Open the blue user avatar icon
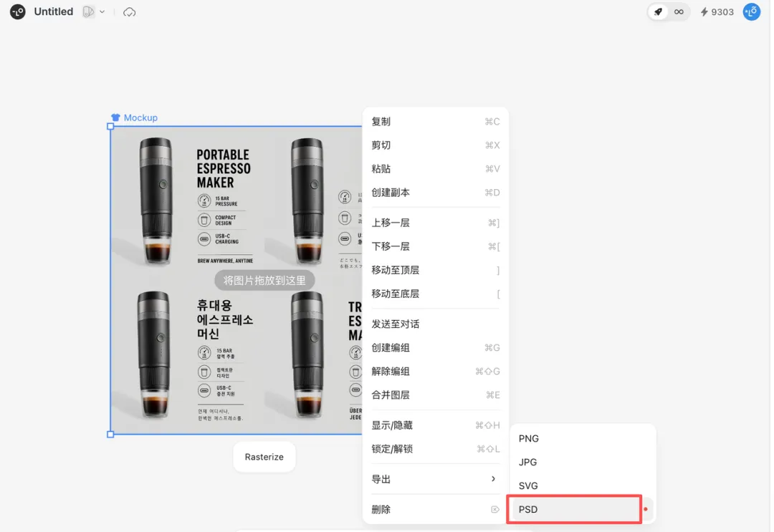The width and height of the screenshot is (774, 532). coord(751,12)
